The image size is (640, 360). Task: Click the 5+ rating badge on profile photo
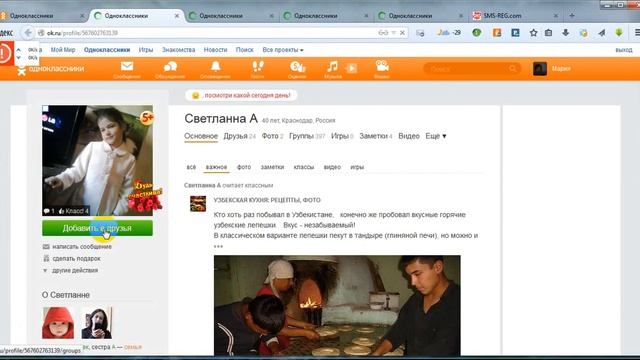(x=147, y=118)
